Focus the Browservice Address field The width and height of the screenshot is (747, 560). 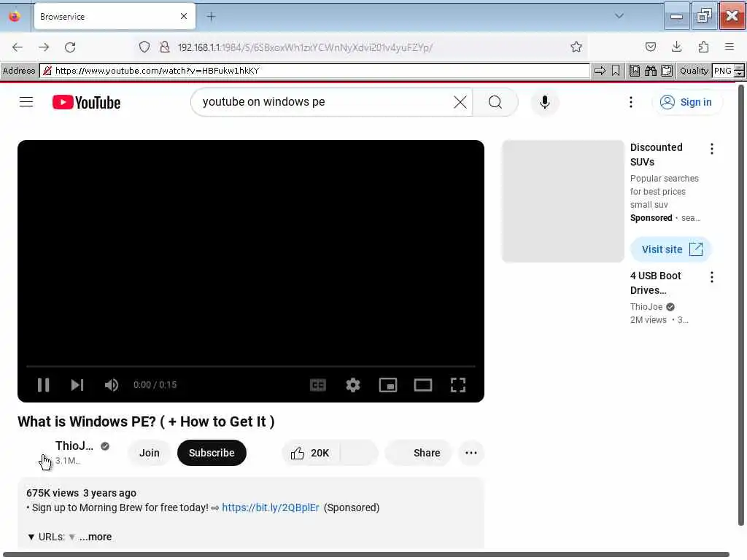pos(314,71)
